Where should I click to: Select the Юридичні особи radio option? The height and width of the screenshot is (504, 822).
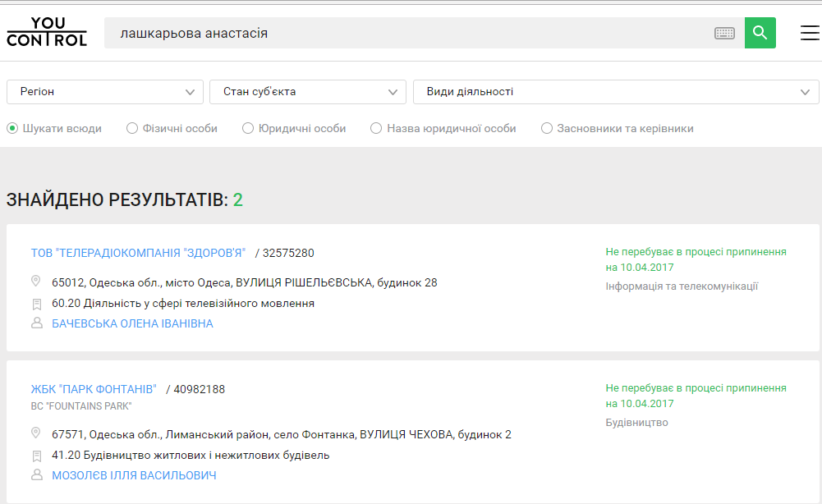coord(248,128)
